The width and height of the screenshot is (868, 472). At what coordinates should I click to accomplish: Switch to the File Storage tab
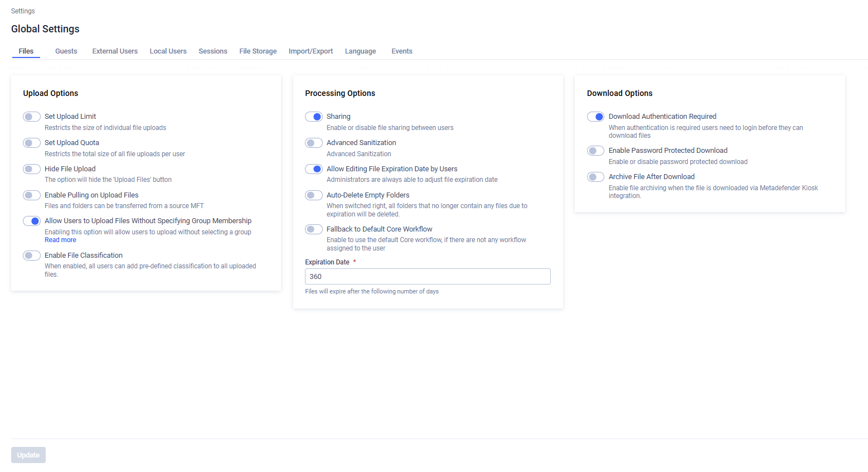[258, 51]
